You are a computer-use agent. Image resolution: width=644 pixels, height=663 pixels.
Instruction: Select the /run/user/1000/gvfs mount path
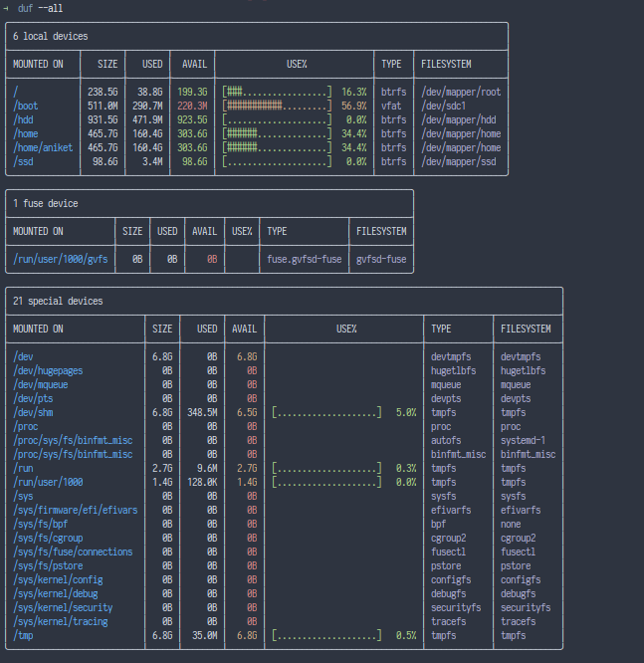pyautogui.click(x=61, y=259)
